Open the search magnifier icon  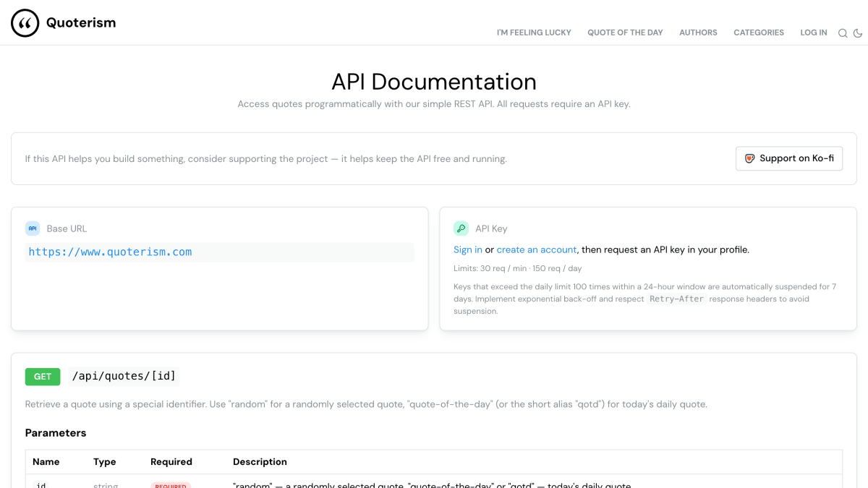[x=843, y=33]
